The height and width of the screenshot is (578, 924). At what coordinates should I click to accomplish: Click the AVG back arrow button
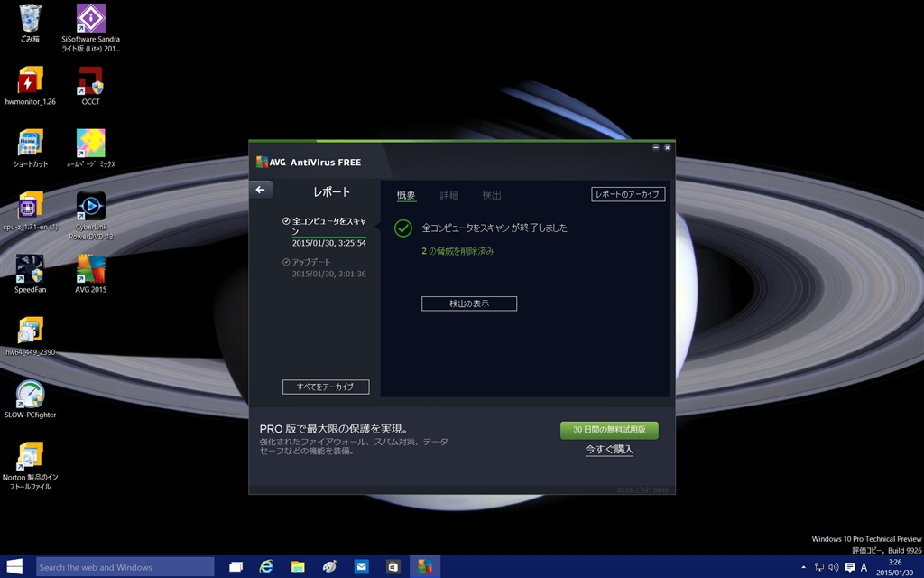[261, 190]
